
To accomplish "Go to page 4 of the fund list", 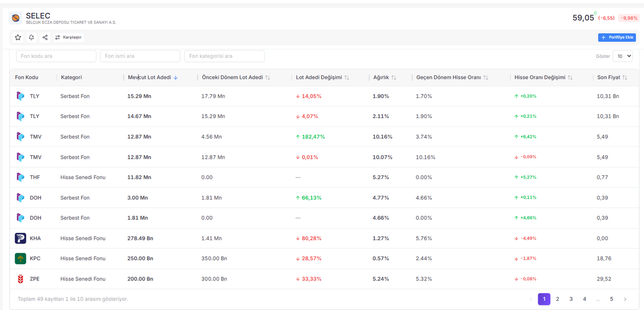I will click(x=584, y=299).
